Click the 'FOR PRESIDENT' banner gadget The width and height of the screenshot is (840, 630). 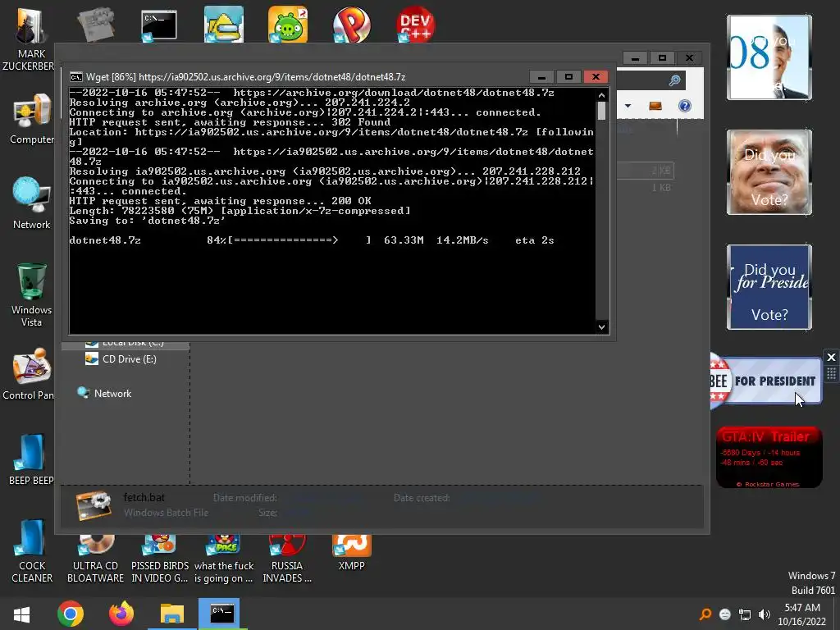766,381
